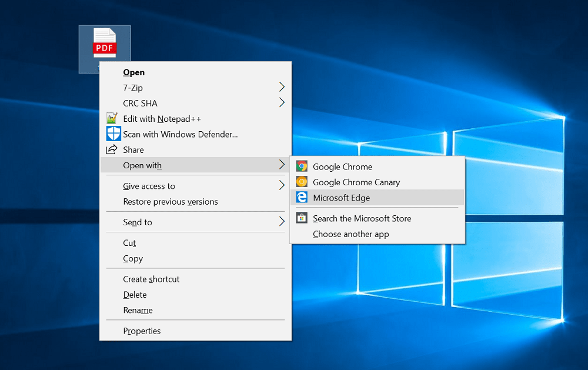Select the Send to entry
The image size is (588, 370).
click(195, 222)
